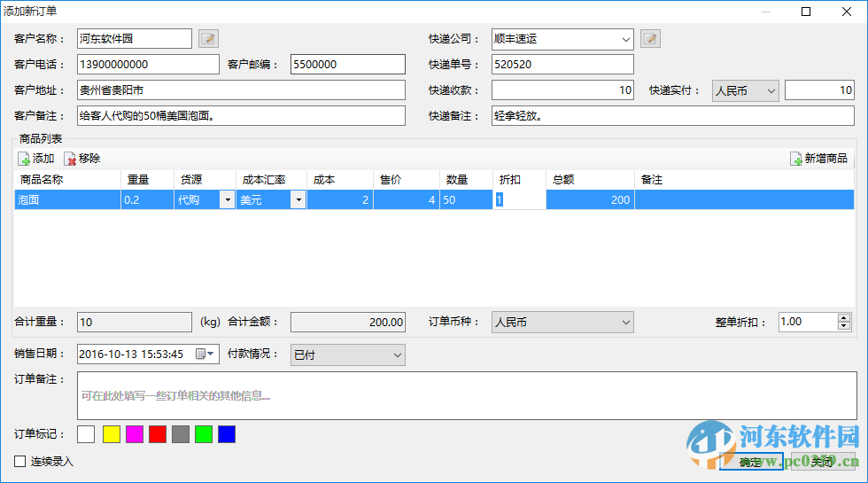The image size is (868, 483).
Task: Click the edit icon beside courier company
Action: 650,39
